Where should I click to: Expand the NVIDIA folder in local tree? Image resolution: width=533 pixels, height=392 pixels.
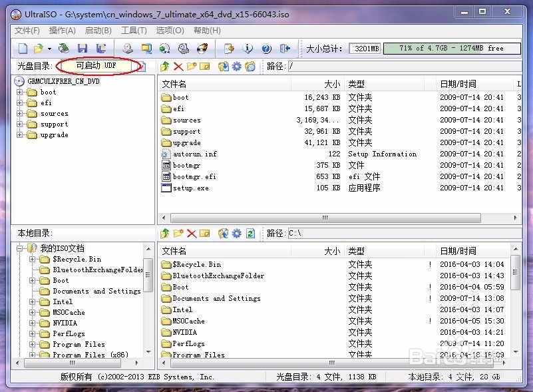point(33,323)
